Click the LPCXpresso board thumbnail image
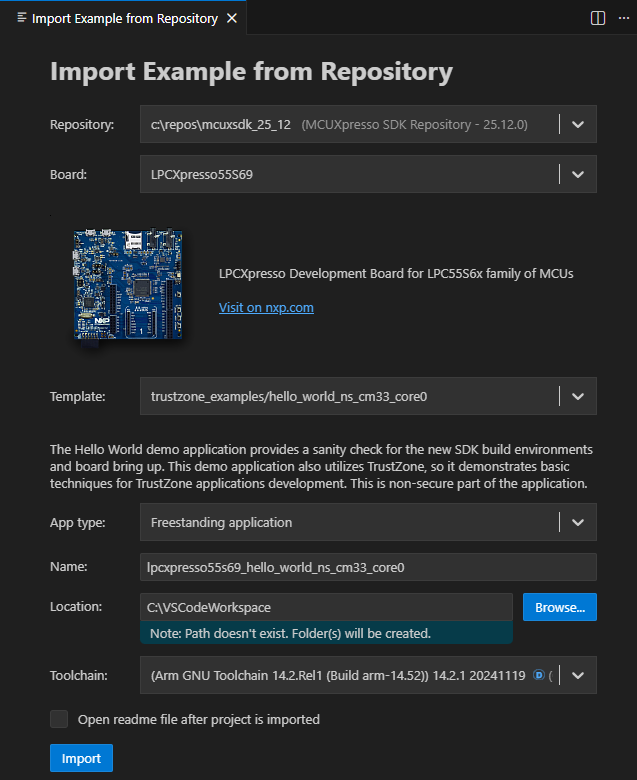Screen dimensions: 637x780 pos(128,285)
